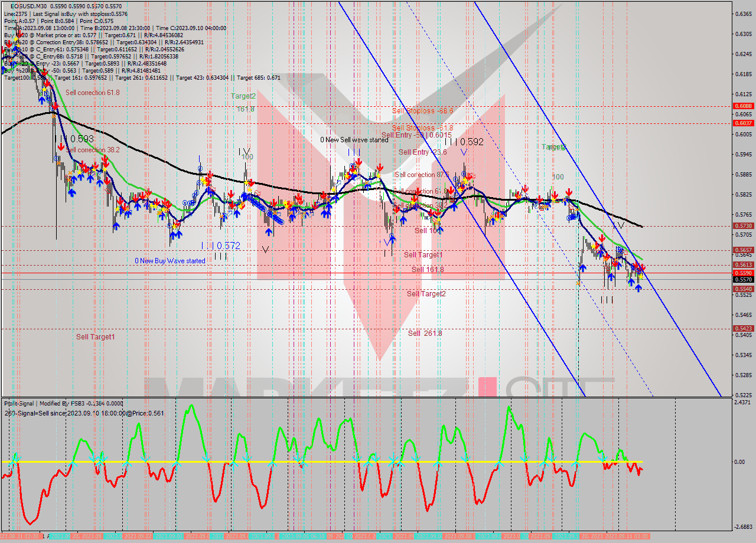Viewport: 756px width, 543px height.
Task: Click the 'Sell correction 87.5' label
Action: pyautogui.click(x=422, y=175)
